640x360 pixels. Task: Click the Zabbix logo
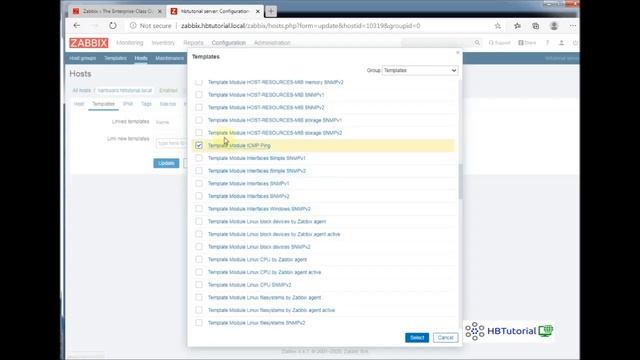click(89, 43)
